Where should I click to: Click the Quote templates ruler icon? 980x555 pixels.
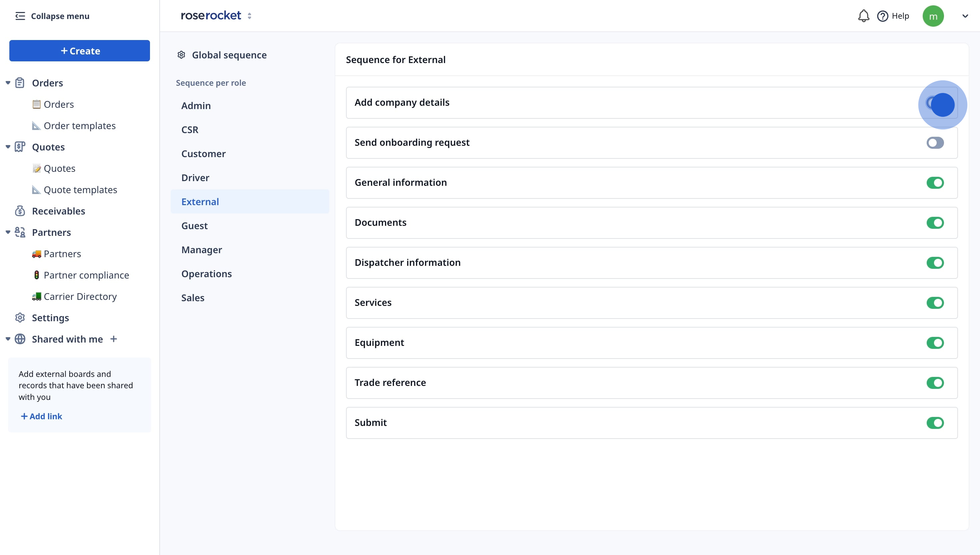pos(37,189)
